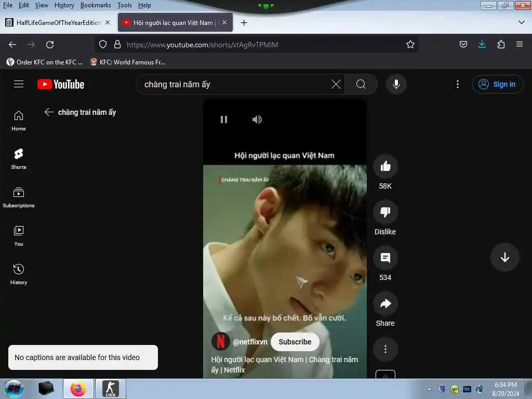Go back from chàng trai năm ấy results
The height and width of the screenshot is (399, 532).
pyautogui.click(x=49, y=112)
